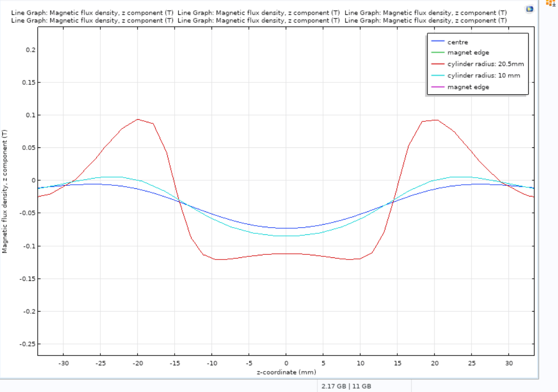Click the '0.05' y-axis tick label
Screen dimensions: 558x392
point(29,147)
